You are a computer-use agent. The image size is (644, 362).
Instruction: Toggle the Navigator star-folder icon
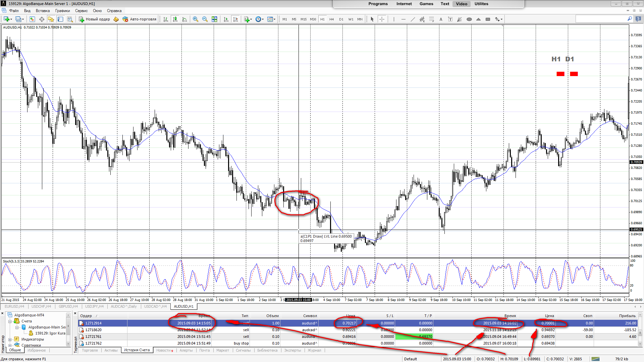coord(51,19)
